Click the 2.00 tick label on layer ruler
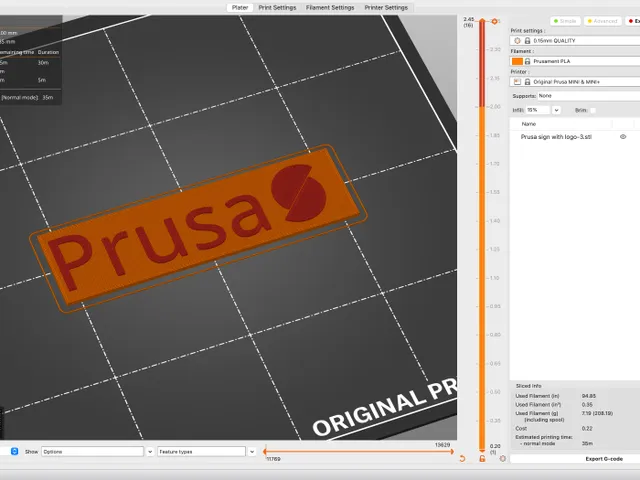 point(495,107)
